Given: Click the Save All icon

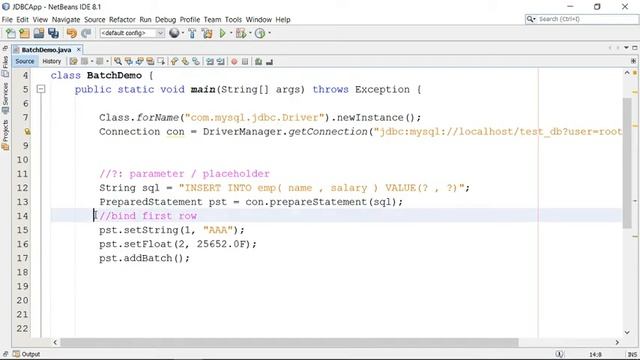Looking at the screenshot, I should (53, 33).
